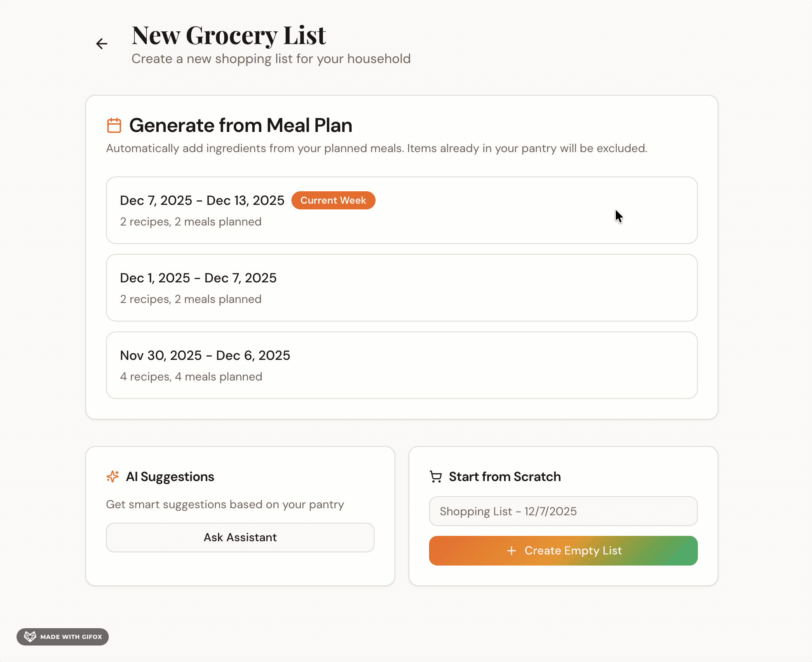The height and width of the screenshot is (662, 812).
Task: Click the plus icon on Create Empty List
Action: coord(512,551)
